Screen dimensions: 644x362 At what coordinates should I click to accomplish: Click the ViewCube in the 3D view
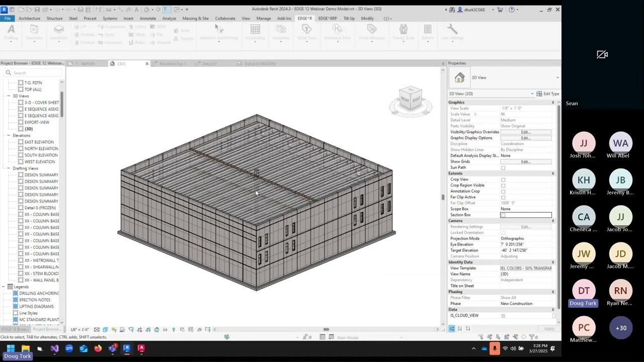pos(410,99)
